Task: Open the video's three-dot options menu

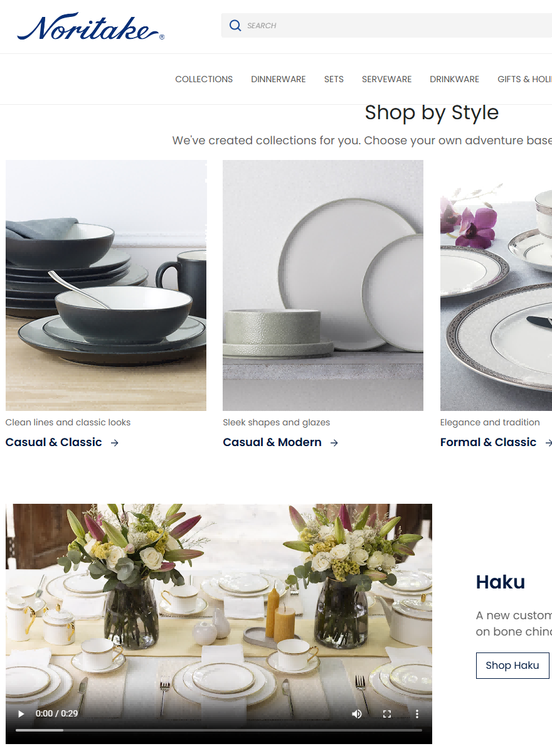Action: click(x=417, y=714)
